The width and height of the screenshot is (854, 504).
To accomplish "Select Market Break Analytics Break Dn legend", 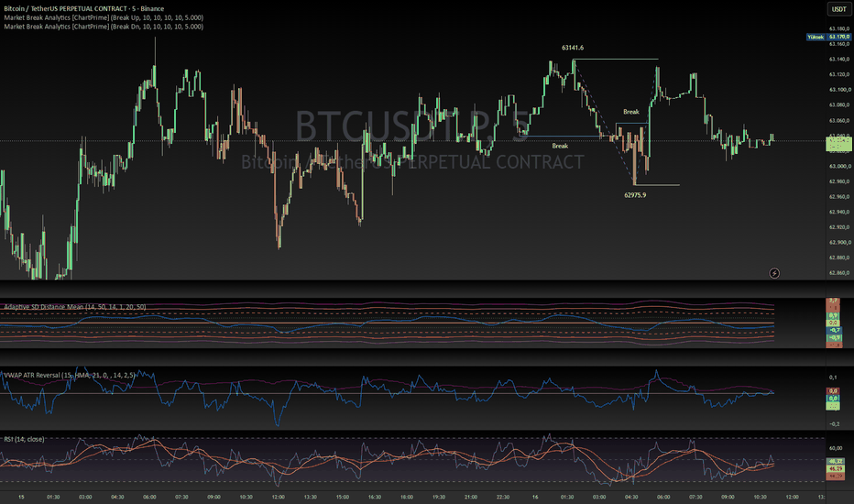I will 104,27.
